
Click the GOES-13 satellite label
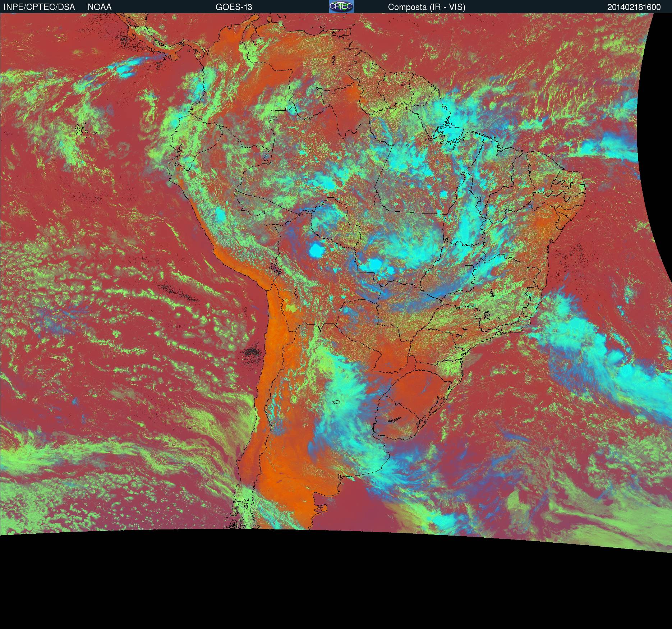tap(234, 7)
